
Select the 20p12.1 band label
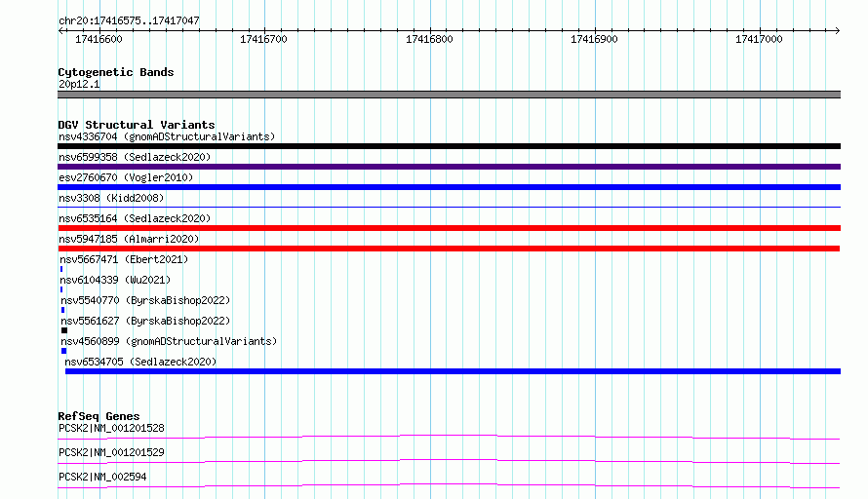(x=79, y=84)
